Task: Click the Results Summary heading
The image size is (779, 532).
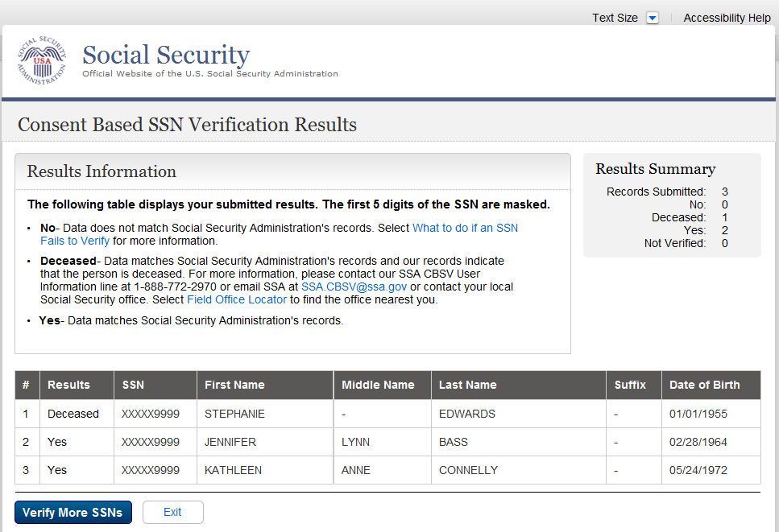Action: [655, 169]
